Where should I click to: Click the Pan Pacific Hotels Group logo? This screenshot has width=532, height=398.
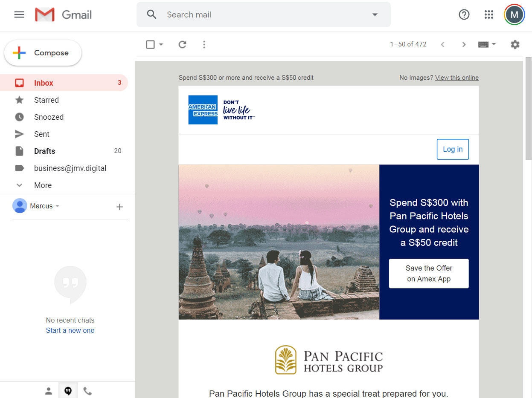[x=329, y=360]
